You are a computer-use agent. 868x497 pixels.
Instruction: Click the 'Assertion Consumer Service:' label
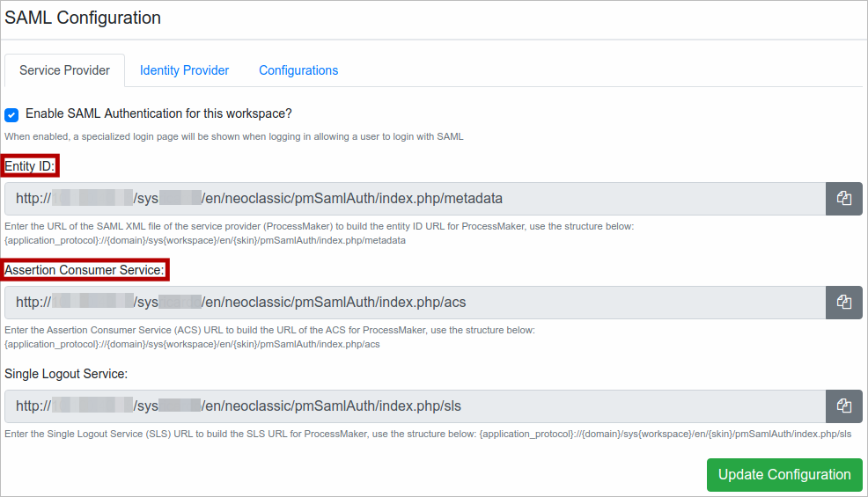click(85, 270)
